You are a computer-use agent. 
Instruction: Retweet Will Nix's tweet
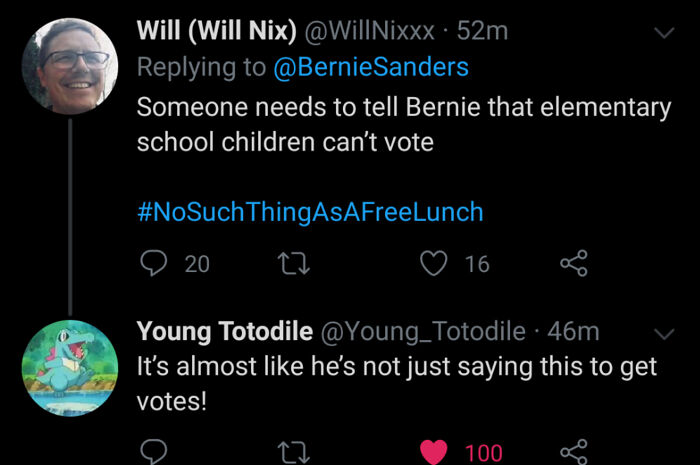[294, 264]
